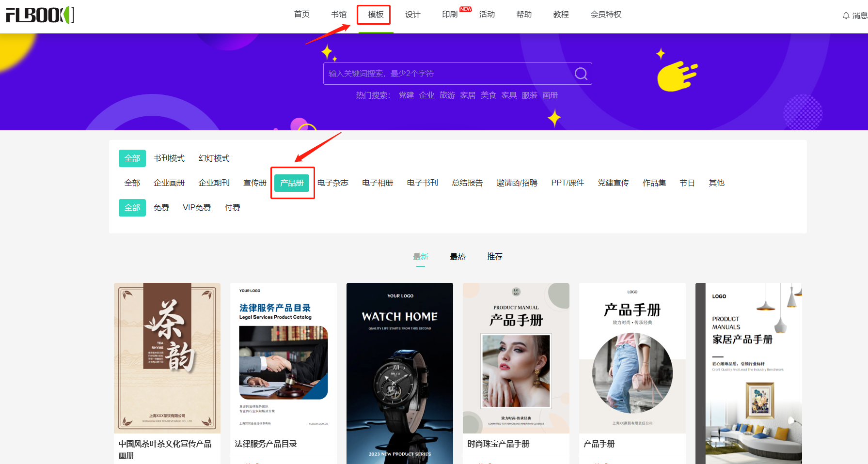Screen dimensions: 868x464
Task: Select the 免费 price filter
Action: point(161,208)
